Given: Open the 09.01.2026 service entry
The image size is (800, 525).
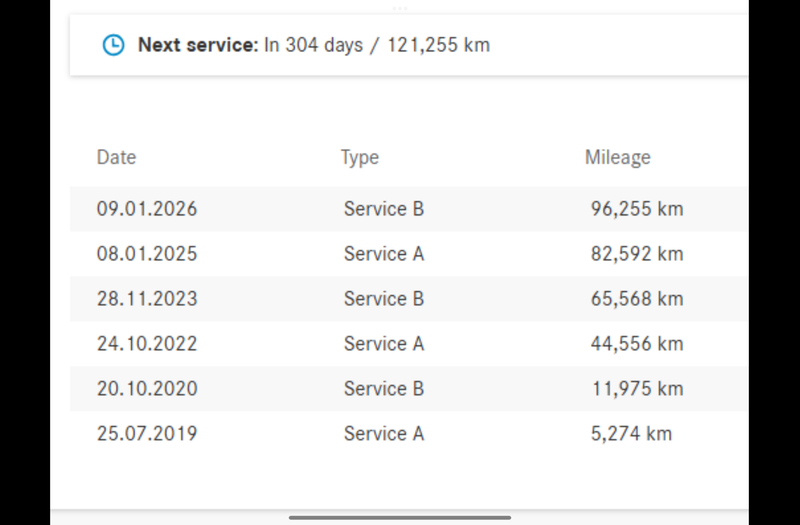Looking at the screenshot, I should [x=409, y=209].
